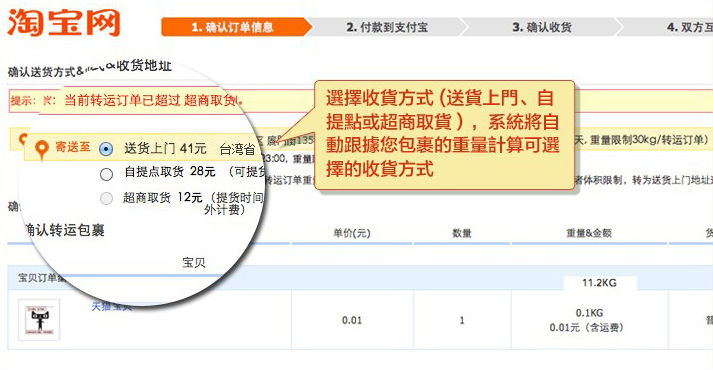Open the 天猫宝贝 product link
713x370 pixels.
pyautogui.click(x=111, y=306)
